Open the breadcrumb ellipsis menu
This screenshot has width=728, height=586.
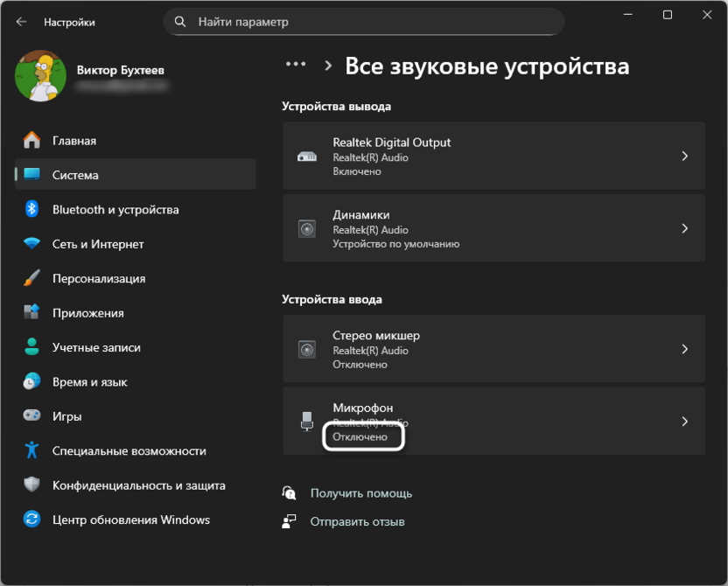[295, 63]
